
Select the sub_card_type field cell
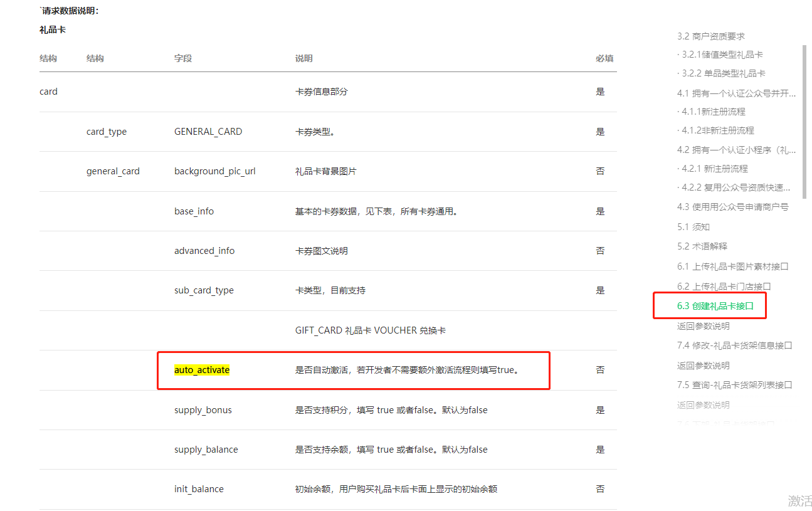click(x=204, y=290)
